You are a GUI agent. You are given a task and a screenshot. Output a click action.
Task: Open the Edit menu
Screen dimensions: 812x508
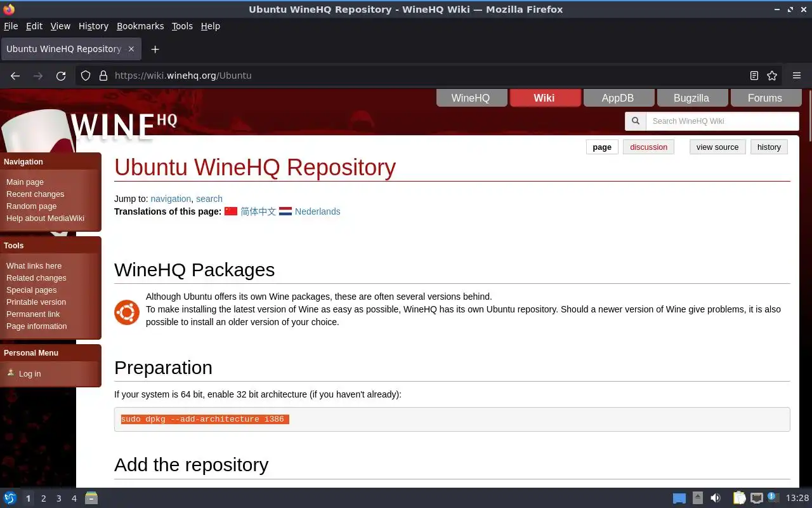pos(34,26)
